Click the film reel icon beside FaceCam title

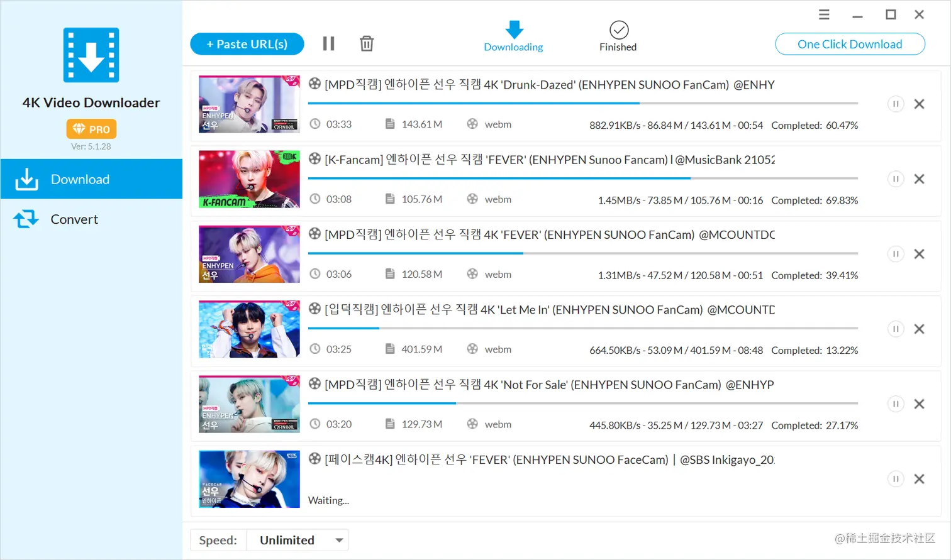314,458
